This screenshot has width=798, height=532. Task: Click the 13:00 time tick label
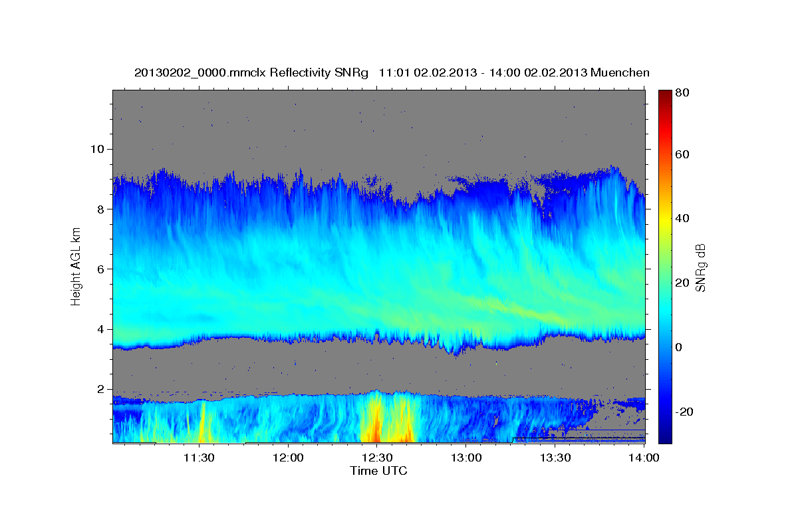point(467,458)
